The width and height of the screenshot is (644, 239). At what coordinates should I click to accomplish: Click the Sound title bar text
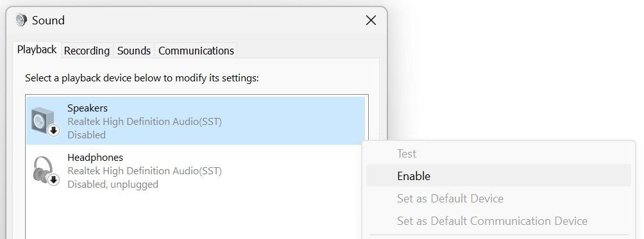coord(49,20)
